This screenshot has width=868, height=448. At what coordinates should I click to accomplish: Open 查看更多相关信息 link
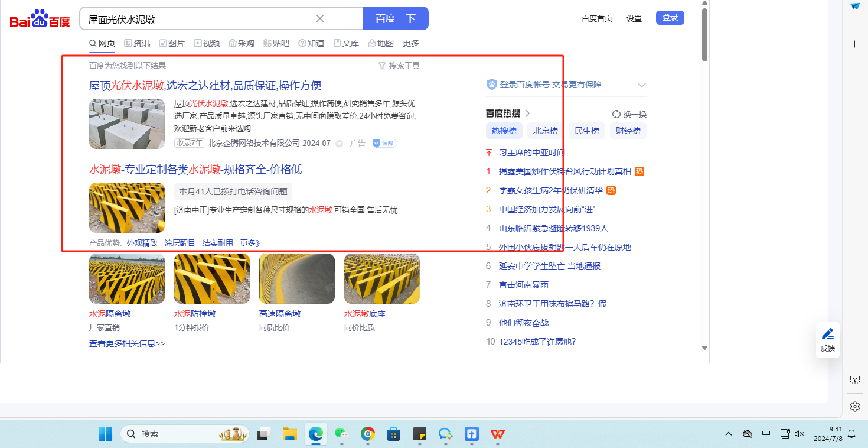pyautogui.click(x=127, y=343)
